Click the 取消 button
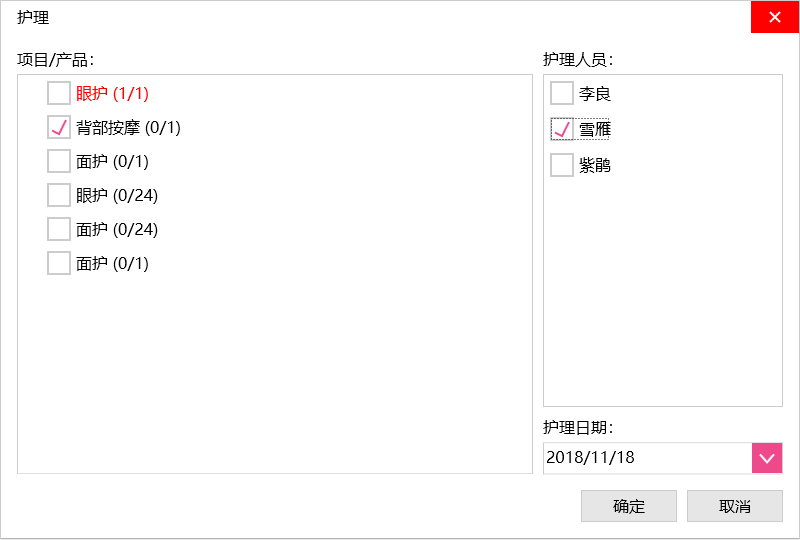 pos(734,506)
